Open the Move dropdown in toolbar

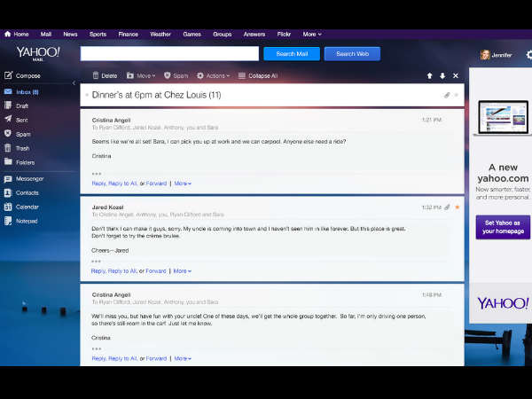[x=141, y=75]
